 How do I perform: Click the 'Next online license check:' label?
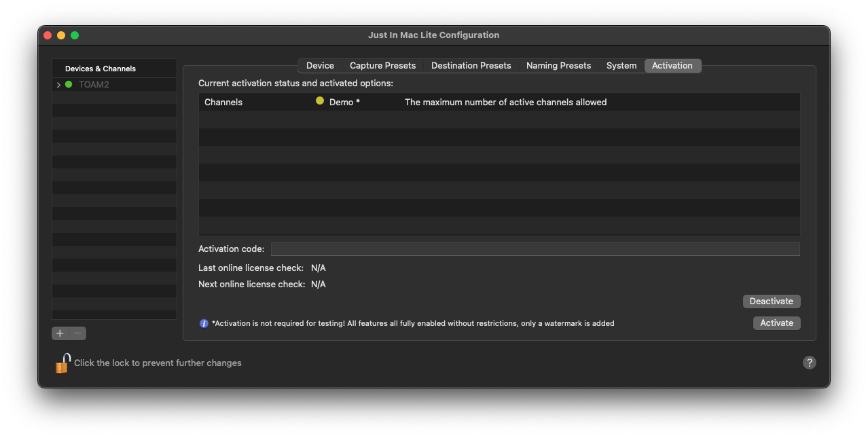251,285
